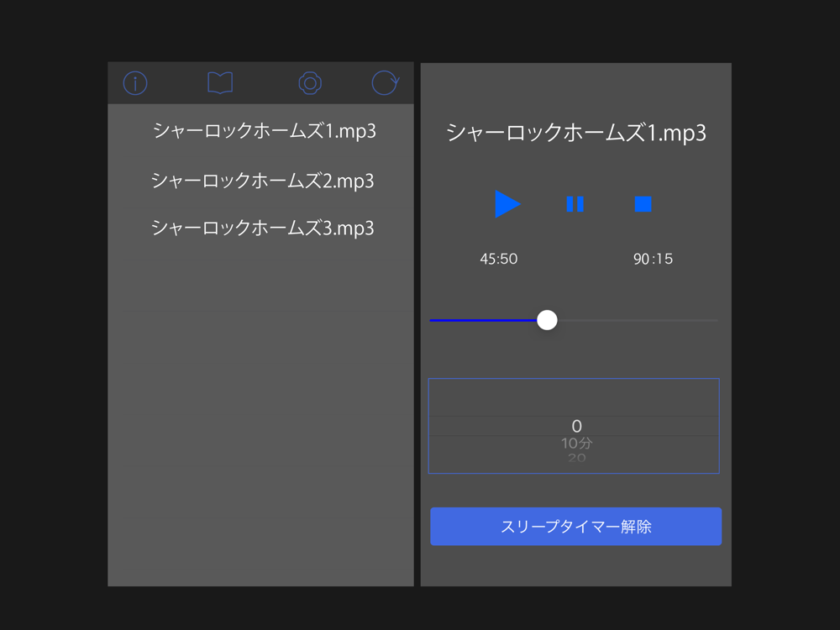
Task: Open the info icon in toolbar
Action: (x=135, y=83)
